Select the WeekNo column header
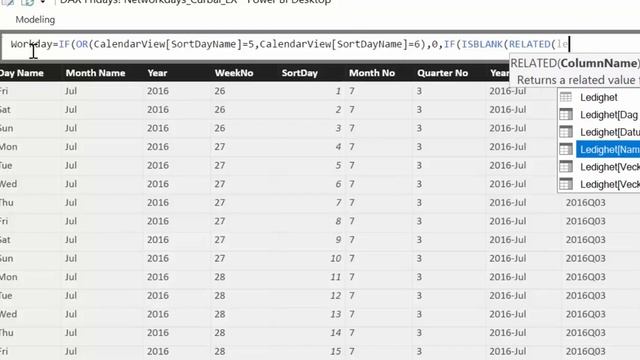This screenshot has height=360, width=640. (x=234, y=73)
